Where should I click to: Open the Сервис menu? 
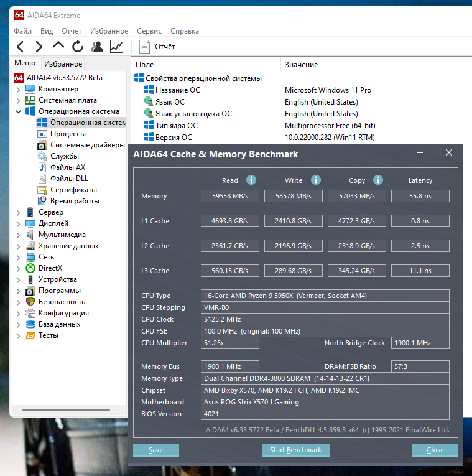[149, 31]
